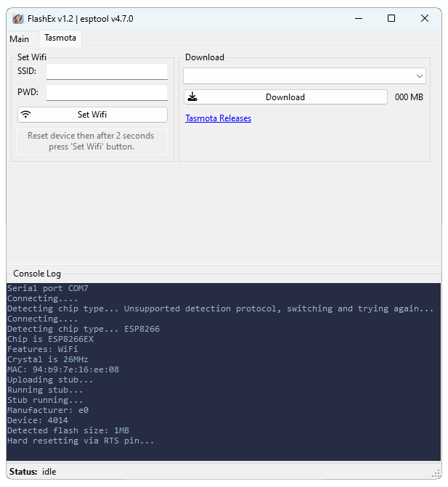Expand the dropdown chevron arrow

coord(420,76)
